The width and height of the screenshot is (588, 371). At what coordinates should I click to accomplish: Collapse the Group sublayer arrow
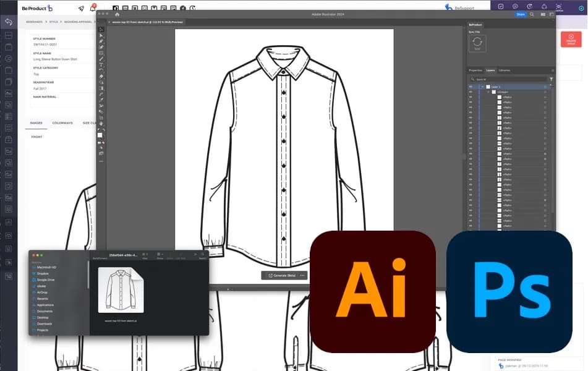(x=488, y=92)
